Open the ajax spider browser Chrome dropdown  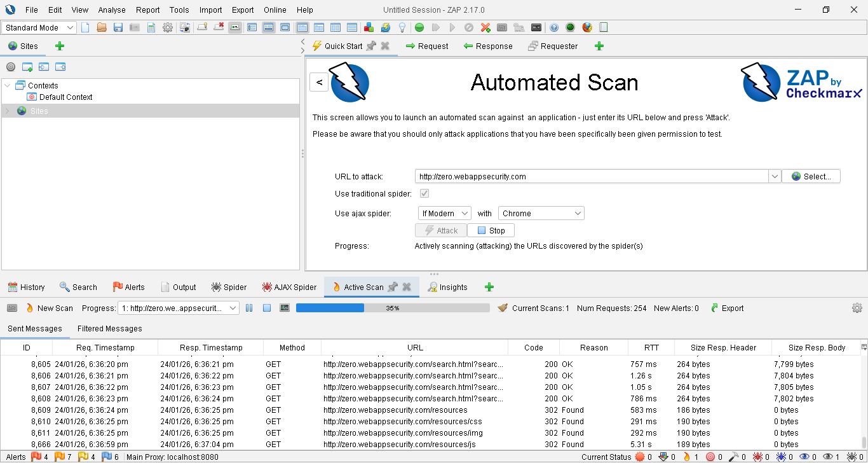click(541, 213)
